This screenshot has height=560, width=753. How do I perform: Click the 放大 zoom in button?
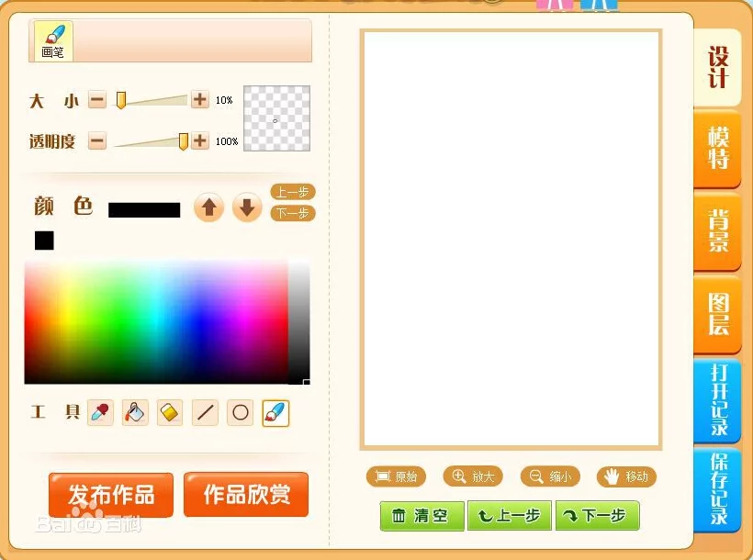point(473,476)
